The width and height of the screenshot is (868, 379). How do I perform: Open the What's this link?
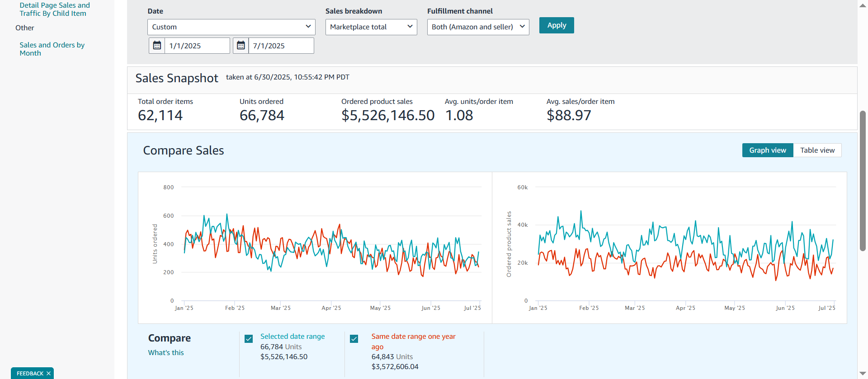click(166, 353)
